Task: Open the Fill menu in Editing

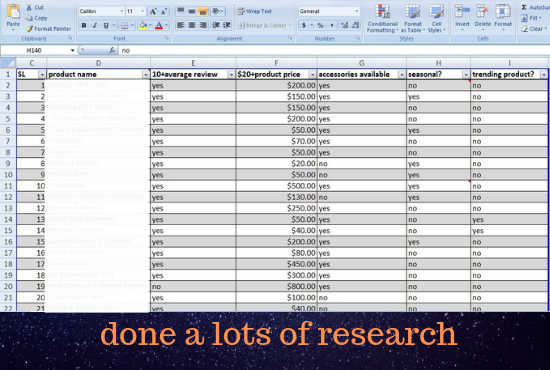Action: pos(531,18)
